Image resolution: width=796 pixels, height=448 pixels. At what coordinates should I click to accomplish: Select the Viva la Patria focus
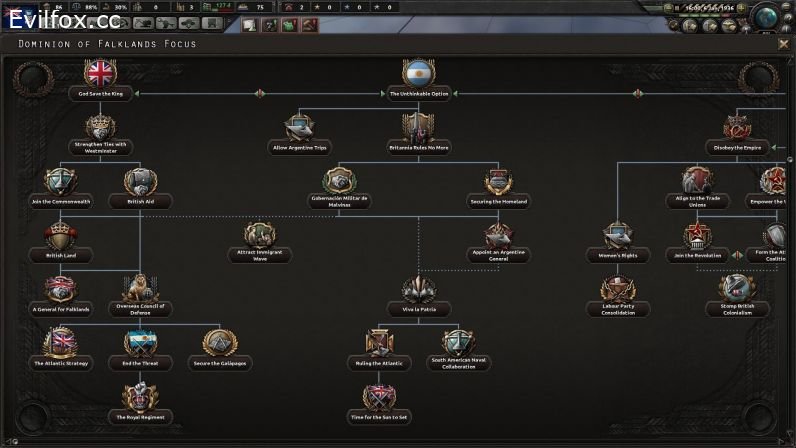pos(418,291)
